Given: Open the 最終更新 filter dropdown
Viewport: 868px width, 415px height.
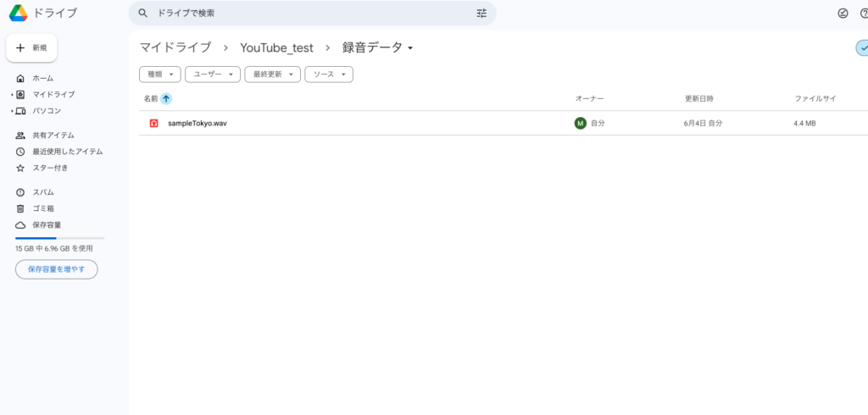Looking at the screenshot, I should point(273,75).
